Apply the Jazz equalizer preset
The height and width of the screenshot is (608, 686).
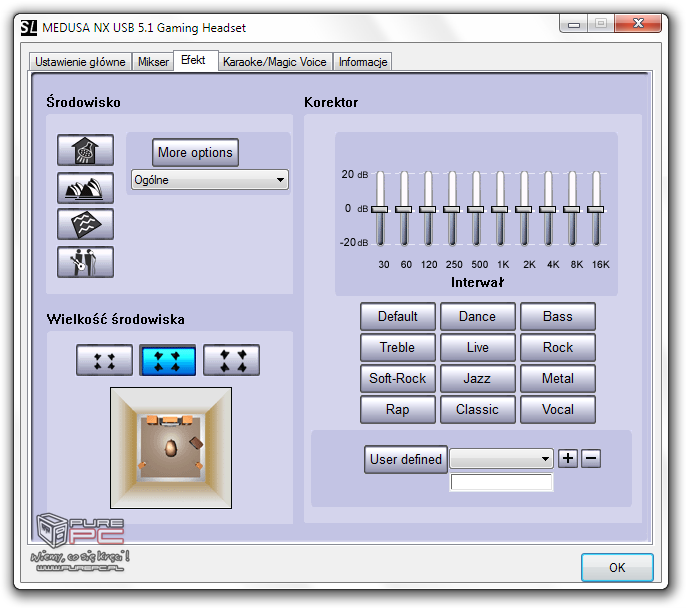coord(477,378)
